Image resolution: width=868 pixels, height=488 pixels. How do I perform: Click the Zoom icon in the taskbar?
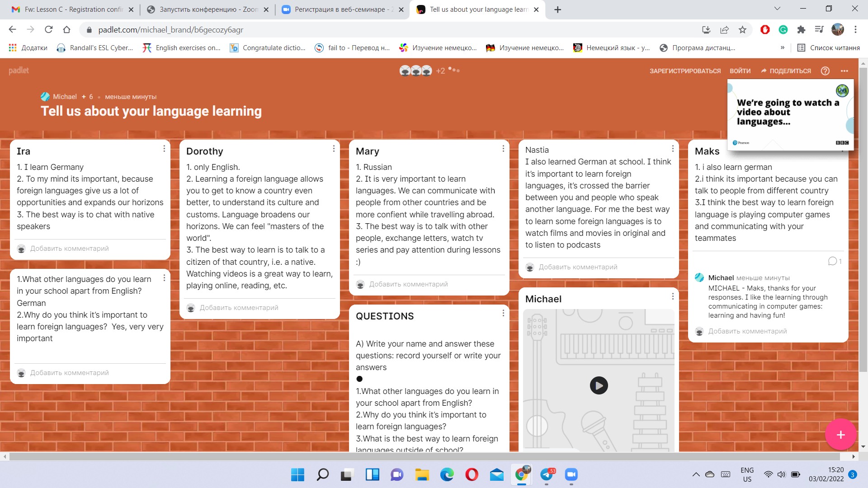point(571,474)
